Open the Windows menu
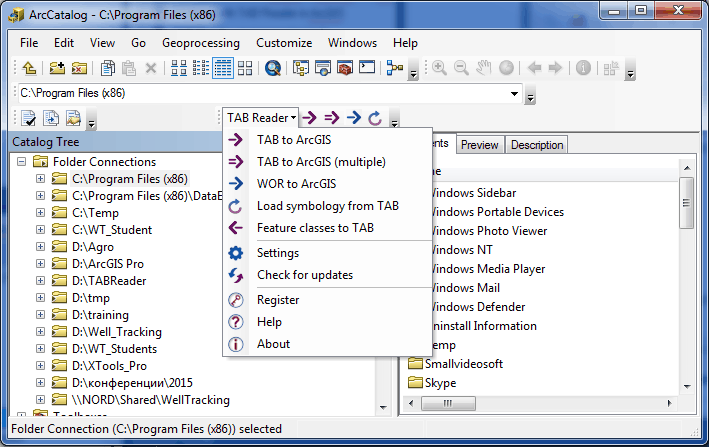 pyautogui.click(x=352, y=43)
